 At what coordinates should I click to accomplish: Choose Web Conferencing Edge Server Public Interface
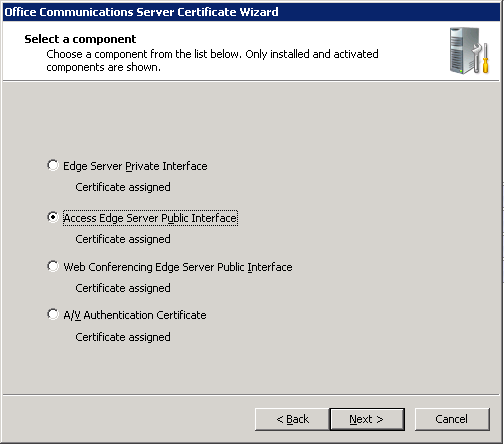[53, 266]
